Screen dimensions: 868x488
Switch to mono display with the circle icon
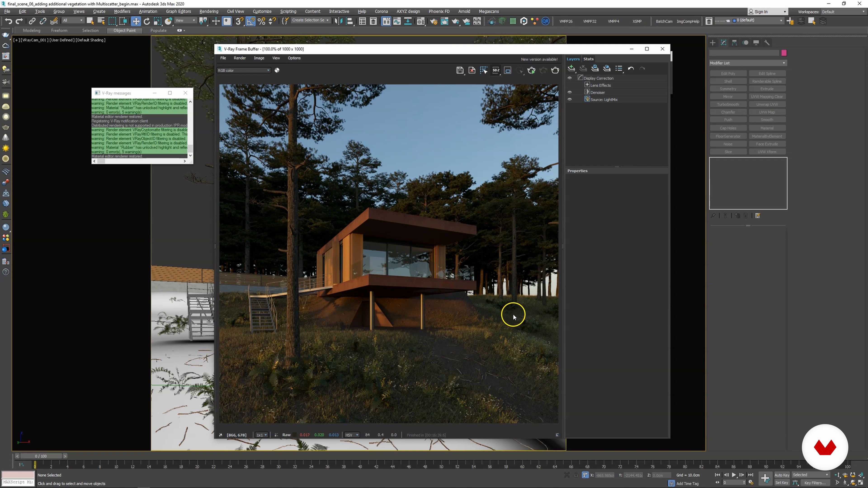[x=277, y=70]
